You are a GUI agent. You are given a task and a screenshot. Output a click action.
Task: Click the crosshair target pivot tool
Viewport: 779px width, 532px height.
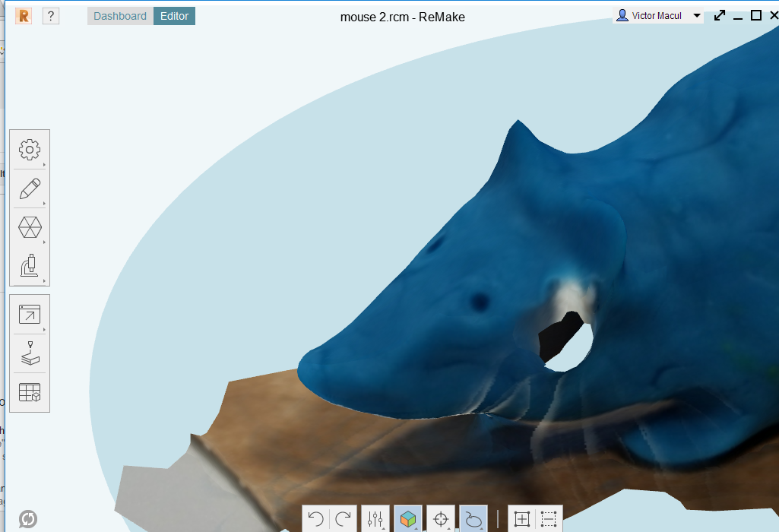pos(441,519)
